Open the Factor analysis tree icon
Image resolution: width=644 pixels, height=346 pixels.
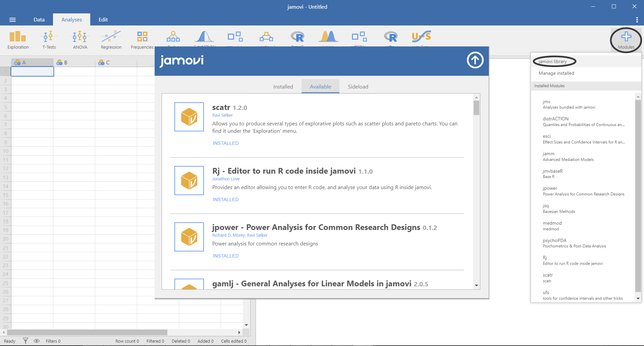173,37
